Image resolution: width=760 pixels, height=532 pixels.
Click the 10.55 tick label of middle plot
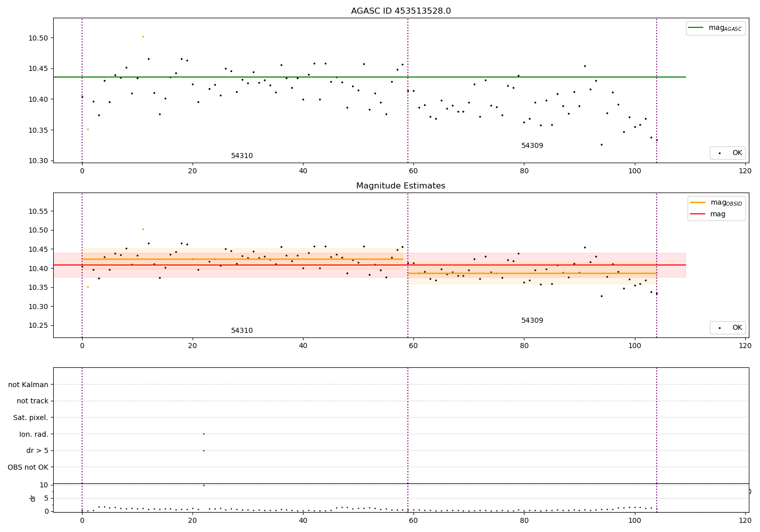38,211
